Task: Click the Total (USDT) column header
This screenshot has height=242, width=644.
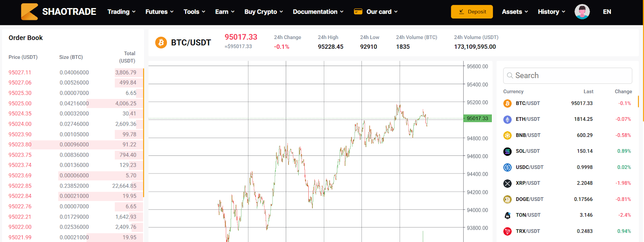Action: [x=127, y=57]
